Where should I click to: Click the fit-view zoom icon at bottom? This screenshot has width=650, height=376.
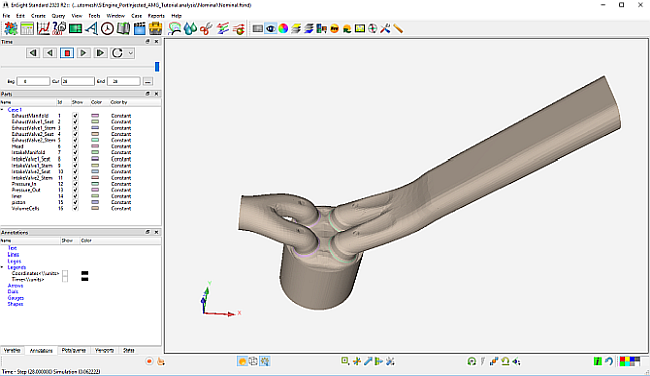345,361
